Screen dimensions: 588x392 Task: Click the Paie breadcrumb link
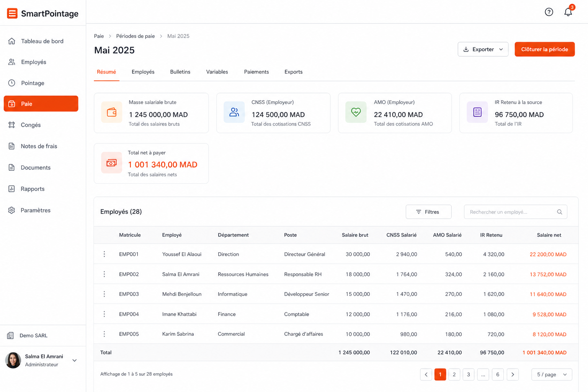(99, 36)
